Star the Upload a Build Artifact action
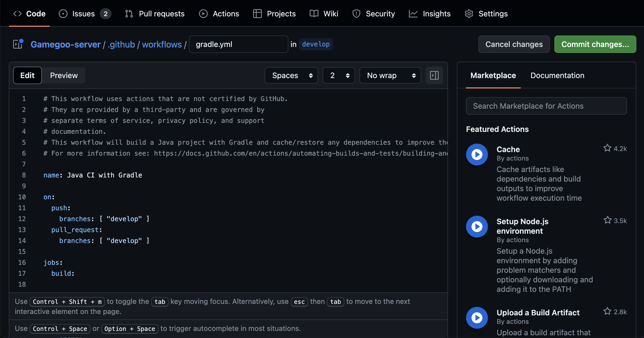 [x=607, y=311]
